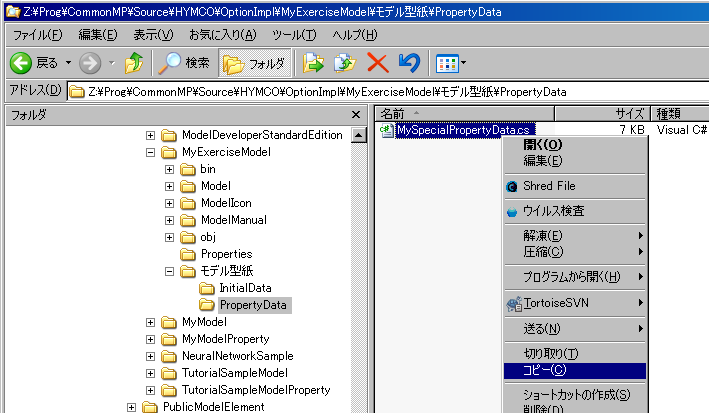Expand the Model folder node
This screenshot has width=709, height=413.
tap(170, 186)
